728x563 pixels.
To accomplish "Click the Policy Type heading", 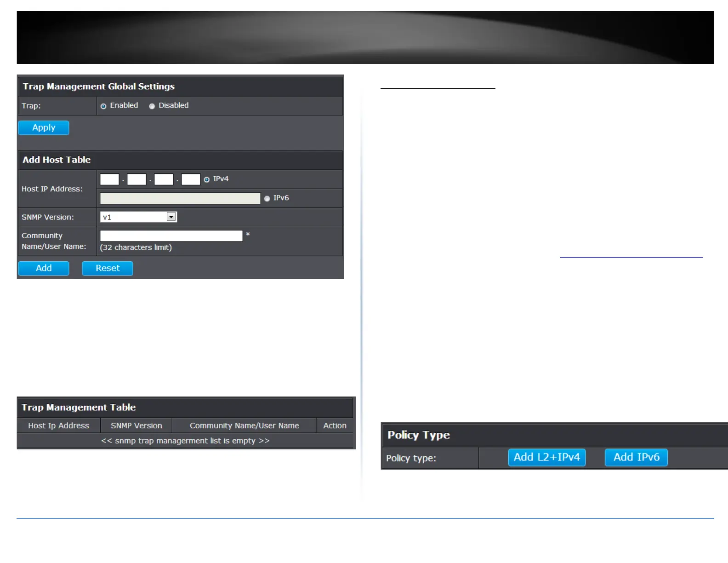I will 419,435.
